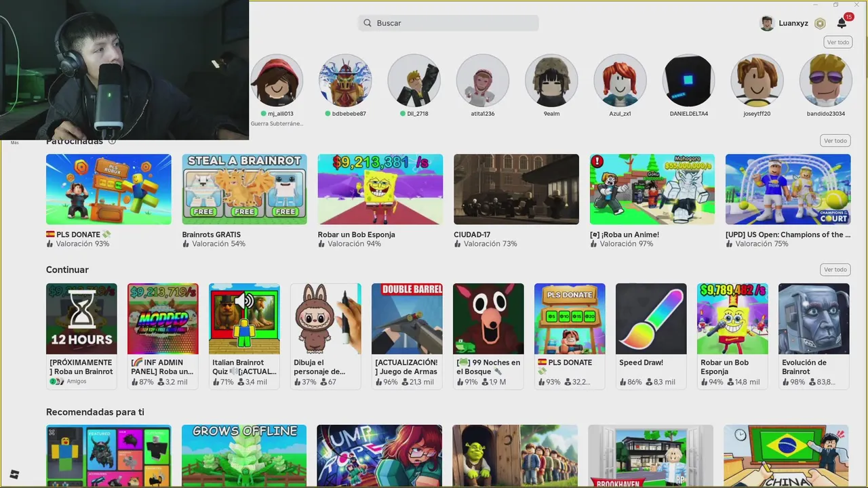The height and width of the screenshot is (488, 868).
Task: Open the GROWS OFFLINE recommended game
Action: coord(244,455)
